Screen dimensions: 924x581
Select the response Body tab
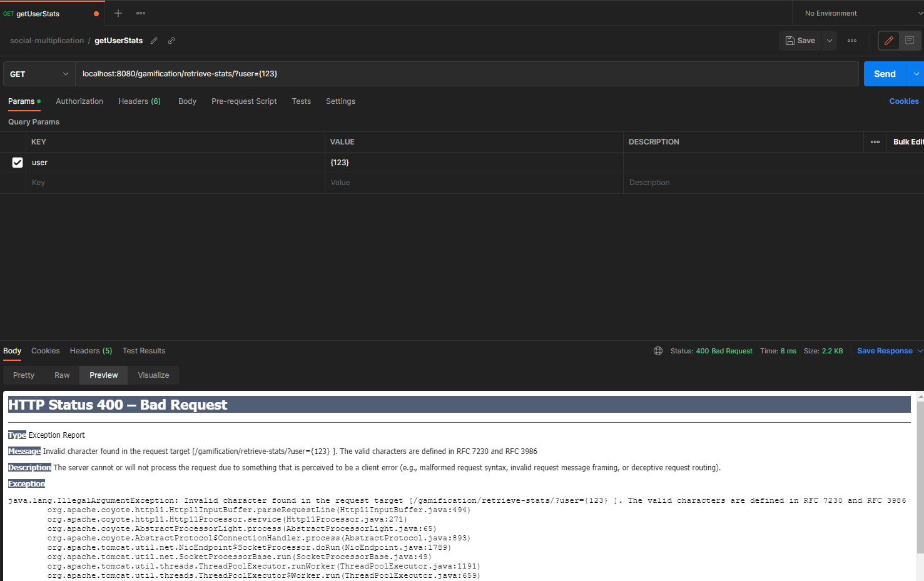click(12, 351)
